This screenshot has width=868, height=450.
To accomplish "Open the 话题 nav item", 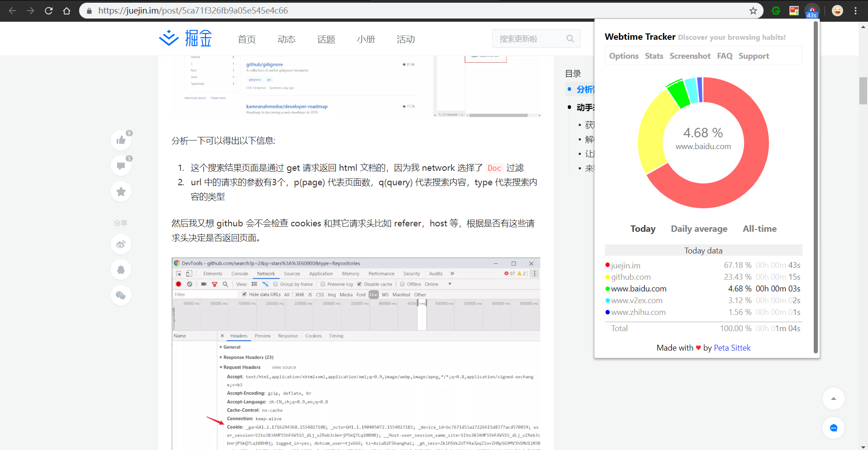I will coord(326,39).
